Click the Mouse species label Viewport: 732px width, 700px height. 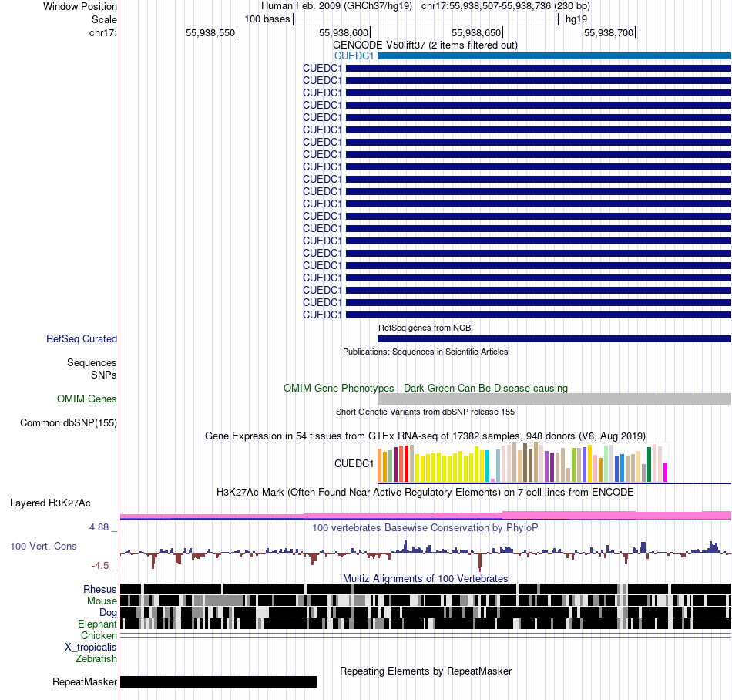tap(102, 601)
